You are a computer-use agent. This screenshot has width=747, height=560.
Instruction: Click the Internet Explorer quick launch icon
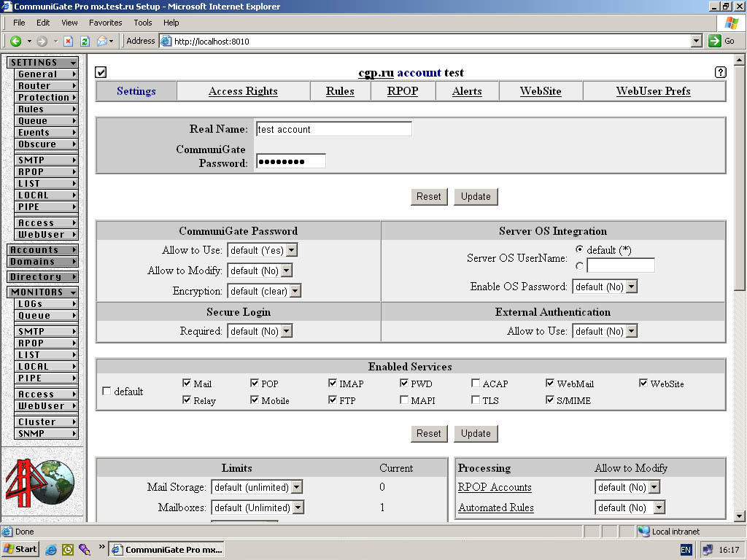(51, 550)
